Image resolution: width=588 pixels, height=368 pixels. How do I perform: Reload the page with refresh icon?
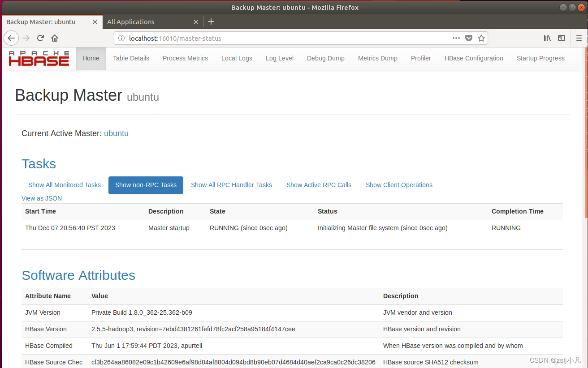point(40,38)
